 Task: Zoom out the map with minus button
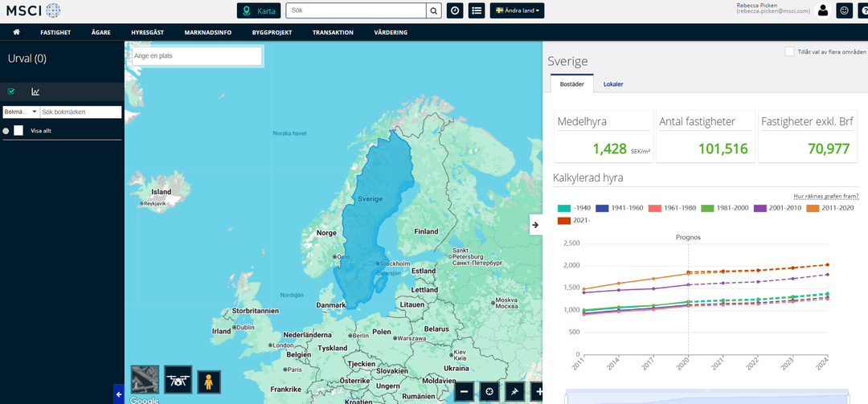(x=464, y=391)
